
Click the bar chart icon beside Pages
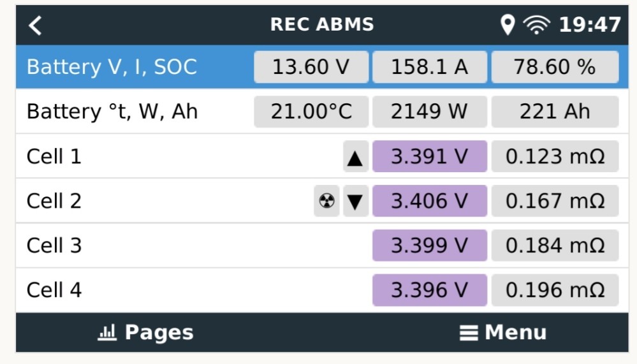coord(107,332)
